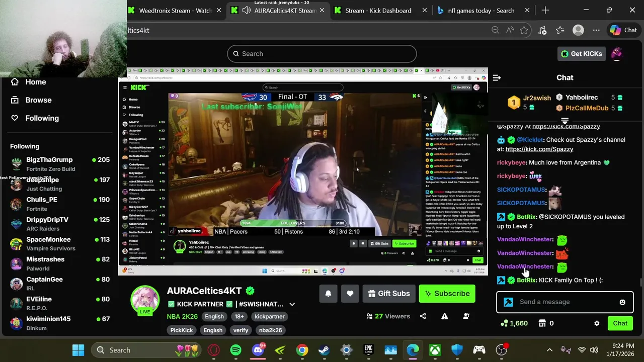
Task: Switch to the Weedtronix Stream tab
Action: 175,10
